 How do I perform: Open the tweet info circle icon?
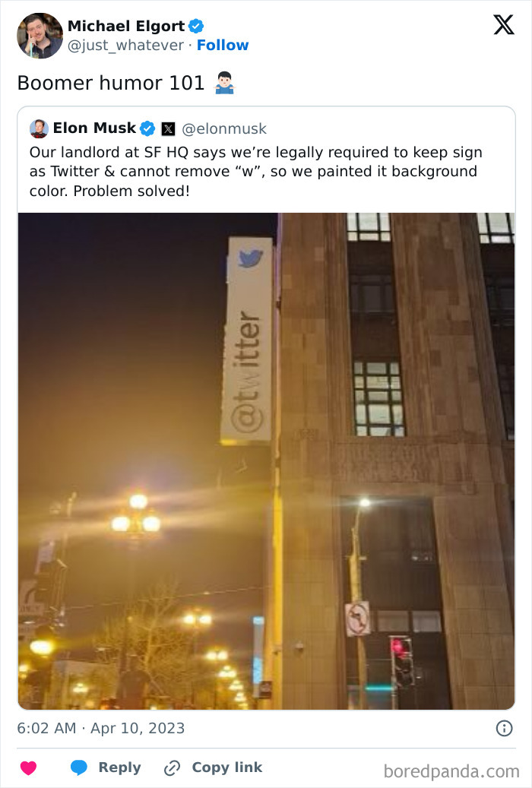click(x=504, y=728)
